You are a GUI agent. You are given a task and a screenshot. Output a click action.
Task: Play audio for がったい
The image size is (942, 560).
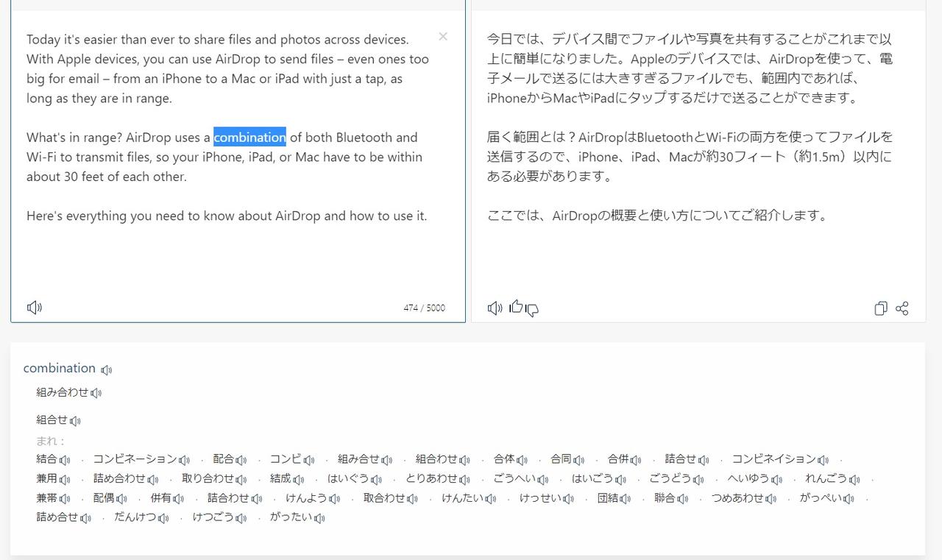tap(319, 518)
